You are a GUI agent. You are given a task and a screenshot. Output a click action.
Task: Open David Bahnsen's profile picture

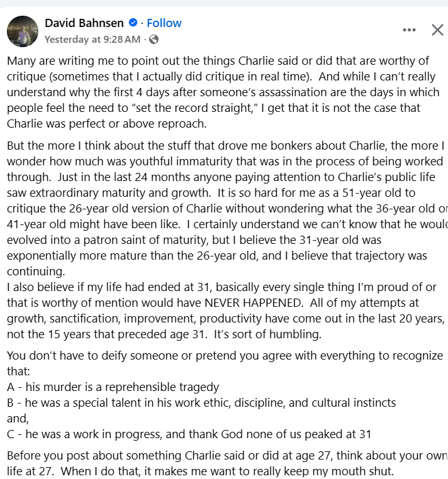click(x=23, y=31)
